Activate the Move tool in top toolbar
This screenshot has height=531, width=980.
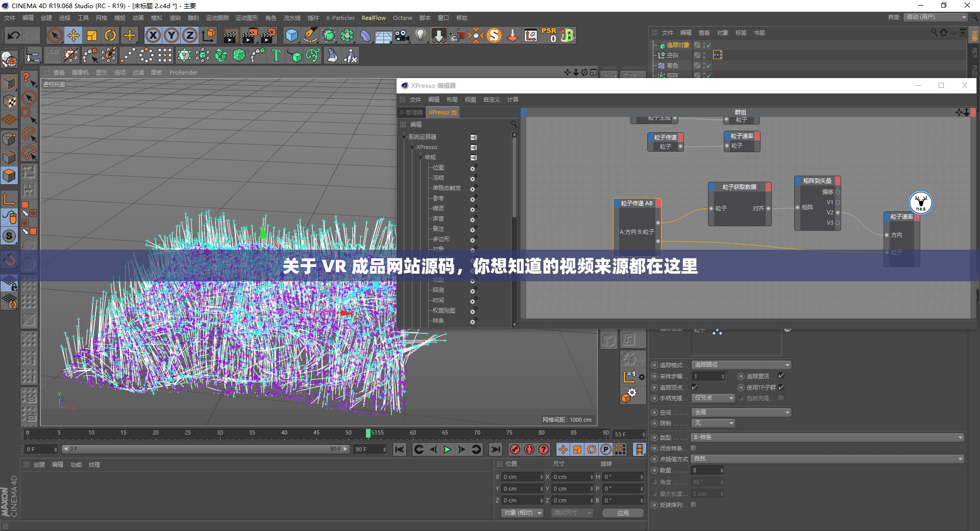[x=73, y=35]
